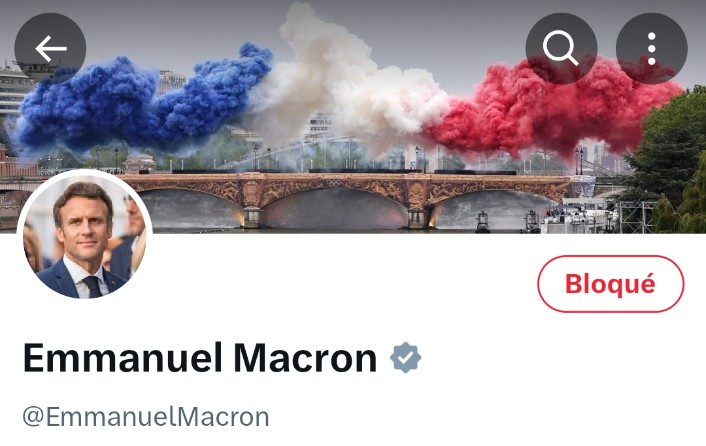The image size is (706, 446).
Task: Go back using the arrow icon
Action: 50,49
